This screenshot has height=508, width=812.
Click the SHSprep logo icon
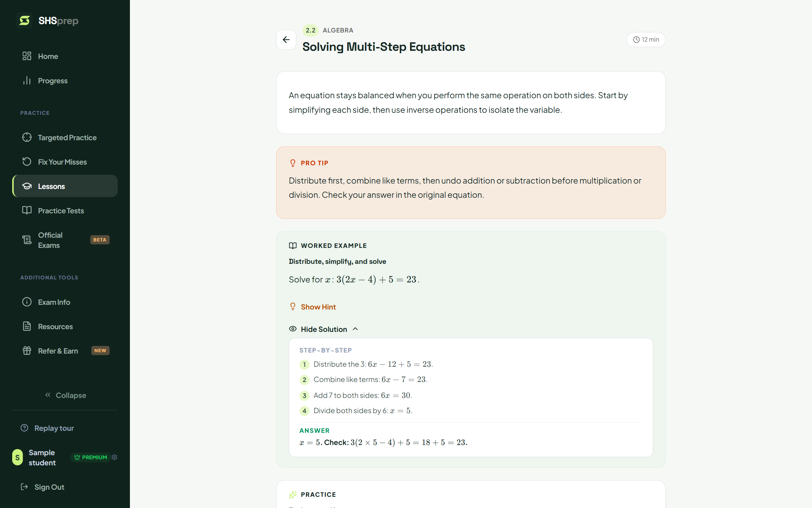[x=24, y=21]
